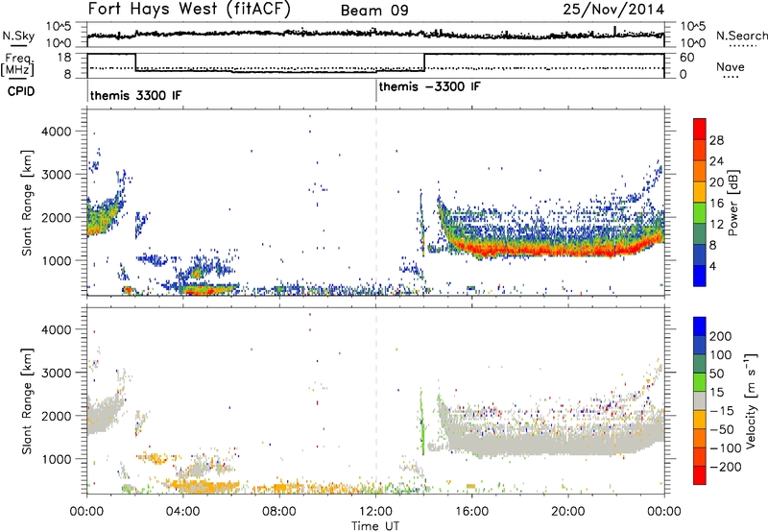Image resolution: width=768 pixels, height=532 pixels.
Task: Click the "Velocity [m s-1]" colorbar title
Action: point(751,400)
